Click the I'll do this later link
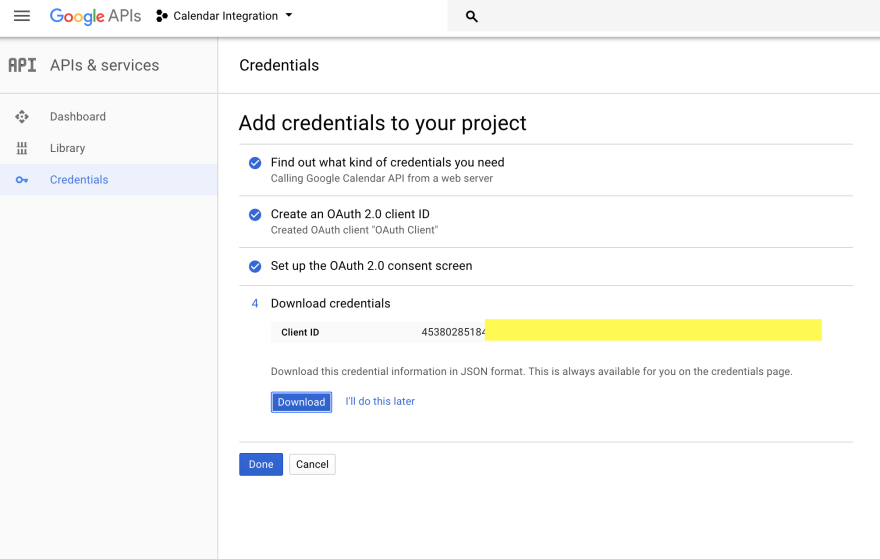 click(x=380, y=401)
